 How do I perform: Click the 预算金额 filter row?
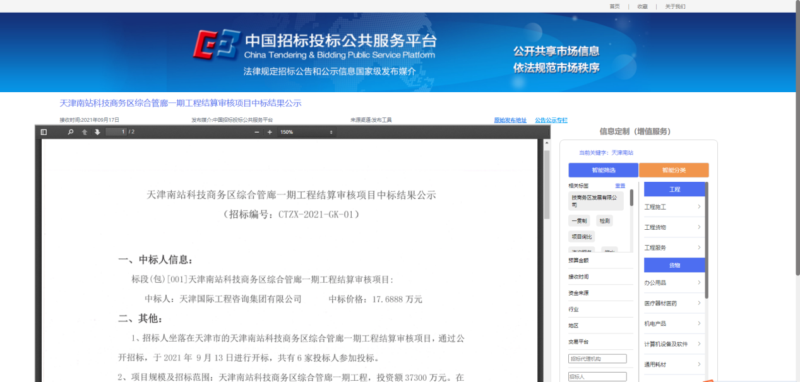tap(601, 260)
